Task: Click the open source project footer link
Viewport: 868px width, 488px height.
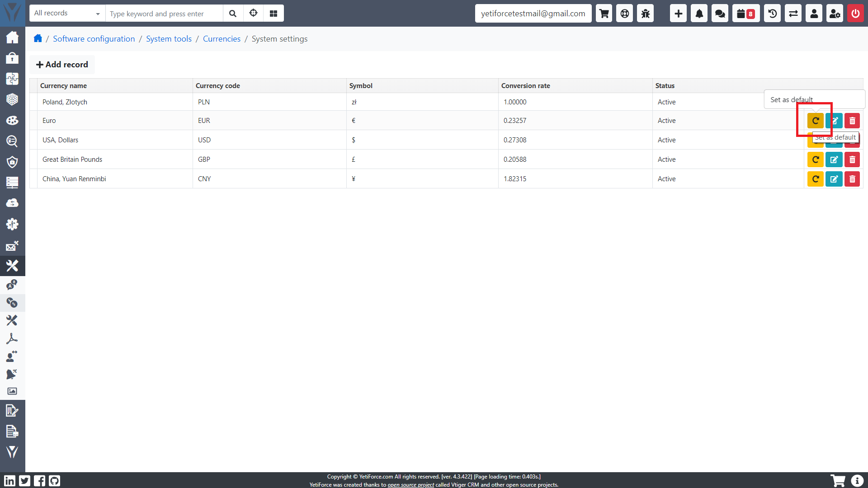Action: coord(410,485)
